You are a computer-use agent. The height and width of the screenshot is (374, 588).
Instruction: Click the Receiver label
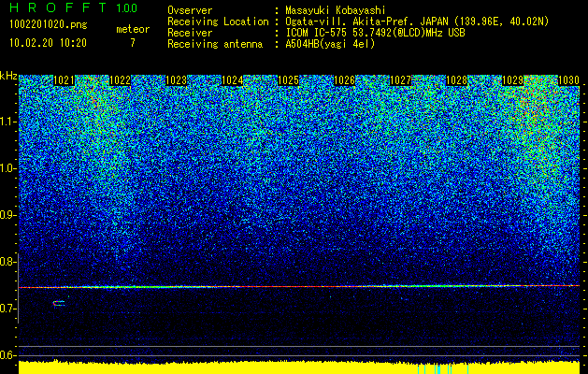pos(190,33)
